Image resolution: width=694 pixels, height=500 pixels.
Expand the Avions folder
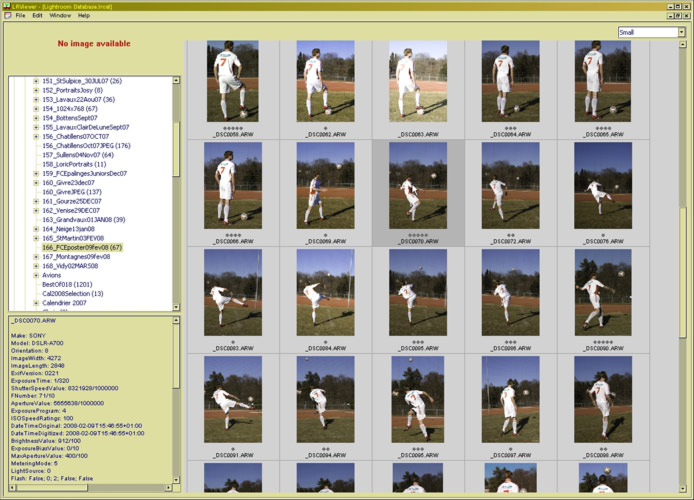tap(36, 275)
